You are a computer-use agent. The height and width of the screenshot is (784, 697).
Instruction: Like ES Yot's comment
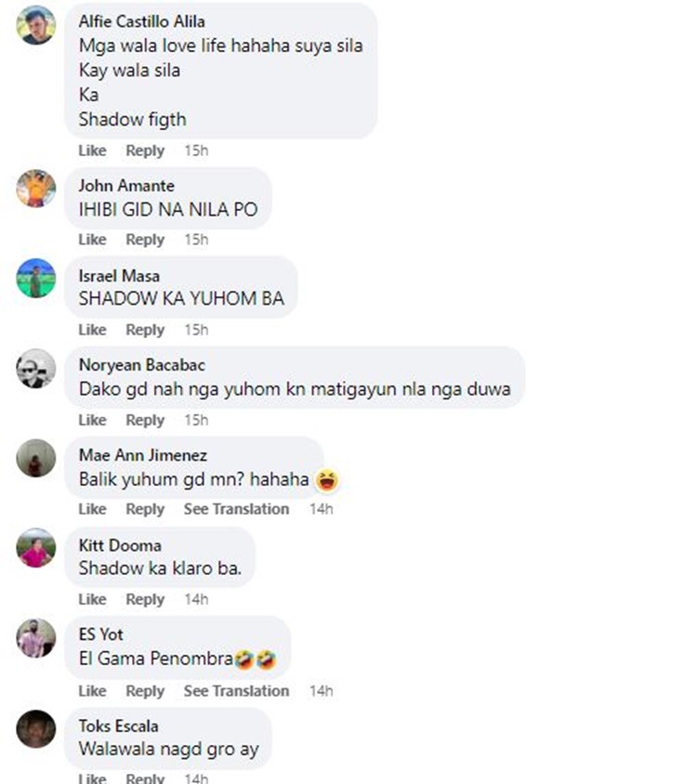pyautogui.click(x=93, y=691)
